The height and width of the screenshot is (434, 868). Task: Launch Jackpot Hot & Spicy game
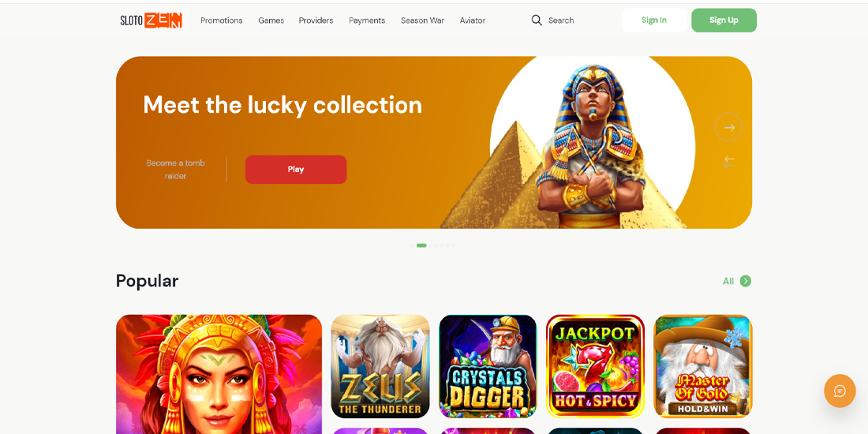(595, 366)
